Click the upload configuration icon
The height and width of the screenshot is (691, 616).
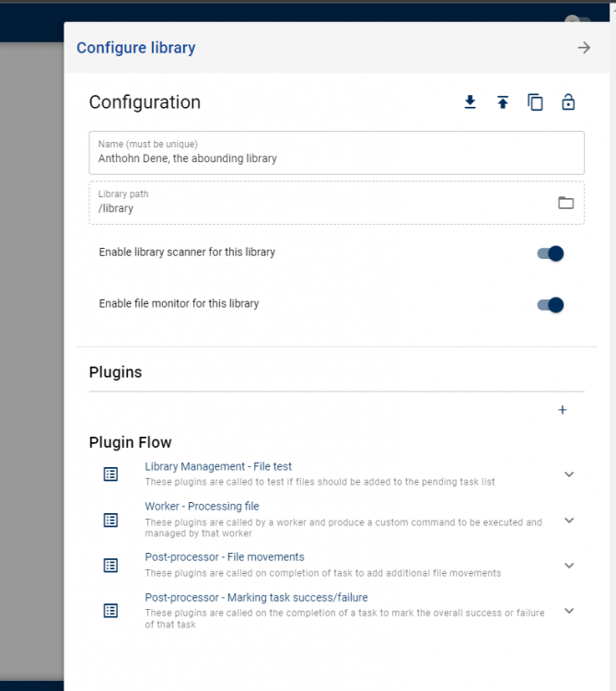[x=503, y=102]
